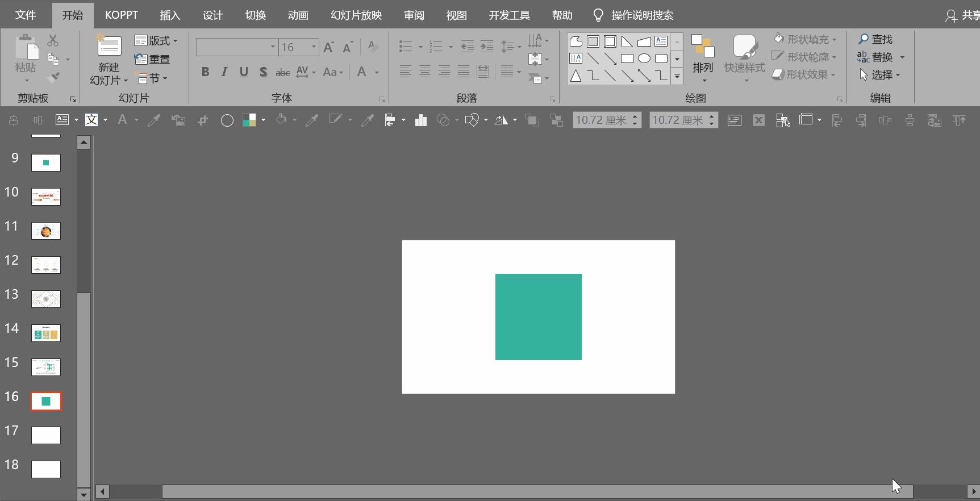The height and width of the screenshot is (501, 980).
Task: Click the increase font size icon
Action: coord(328,47)
